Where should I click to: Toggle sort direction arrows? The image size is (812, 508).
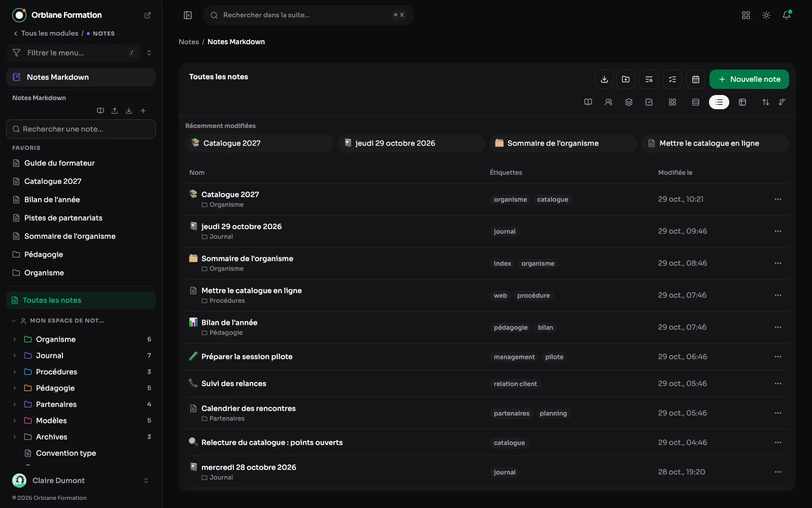(x=766, y=102)
